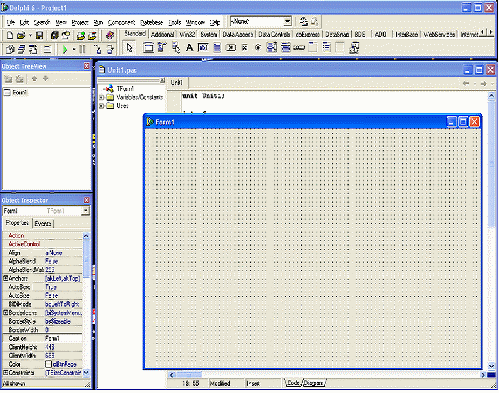The width and height of the screenshot is (499, 393).
Task: Expand the Anchors property in Object Inspector
Action: (x=5, y=278)
